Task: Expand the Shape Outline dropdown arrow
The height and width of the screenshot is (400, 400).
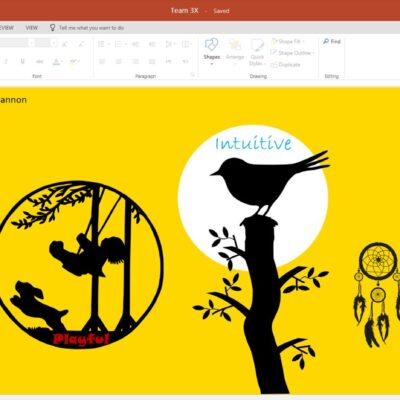Action: (314, 53)
